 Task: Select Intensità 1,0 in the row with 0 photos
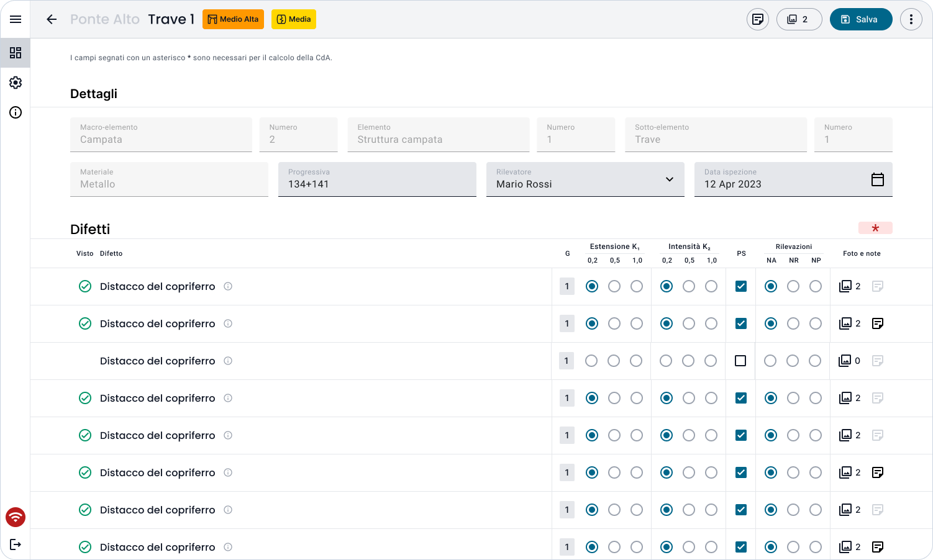point(711,361)
